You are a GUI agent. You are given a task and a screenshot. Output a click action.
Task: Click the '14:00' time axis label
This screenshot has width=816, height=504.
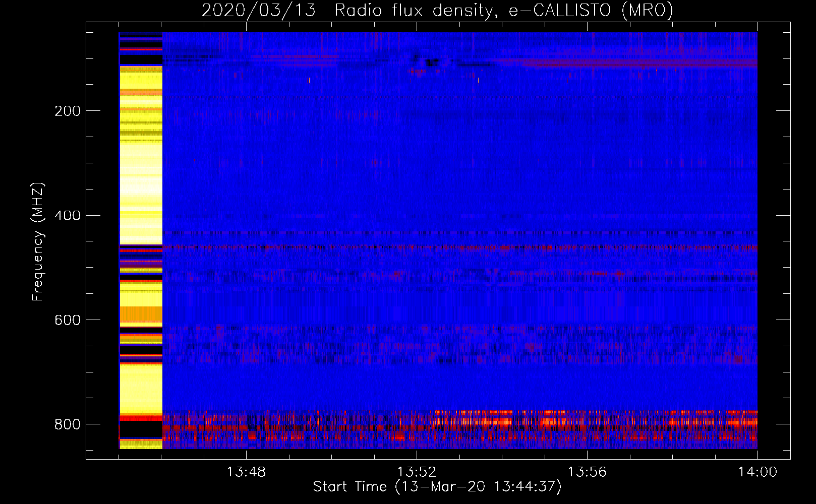point(757,472)
